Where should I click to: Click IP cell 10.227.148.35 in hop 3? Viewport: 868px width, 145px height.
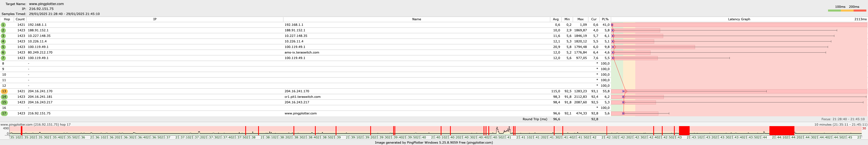(x=39, y=36)
